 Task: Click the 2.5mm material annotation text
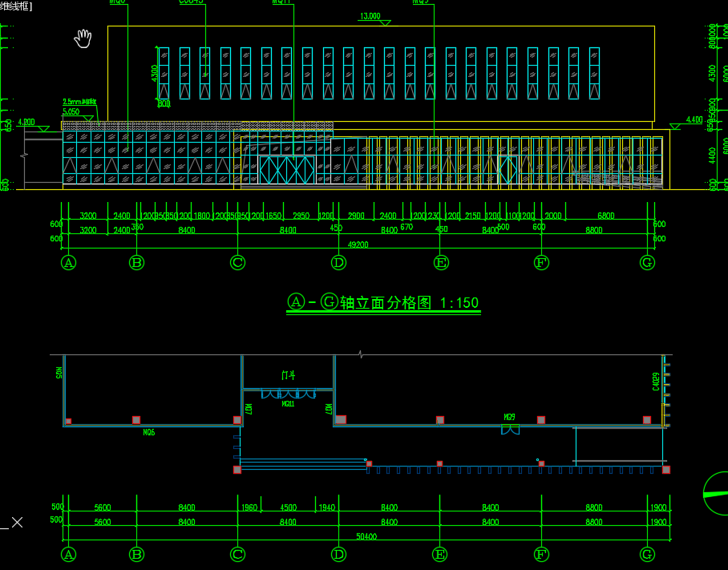coord(80,102)
